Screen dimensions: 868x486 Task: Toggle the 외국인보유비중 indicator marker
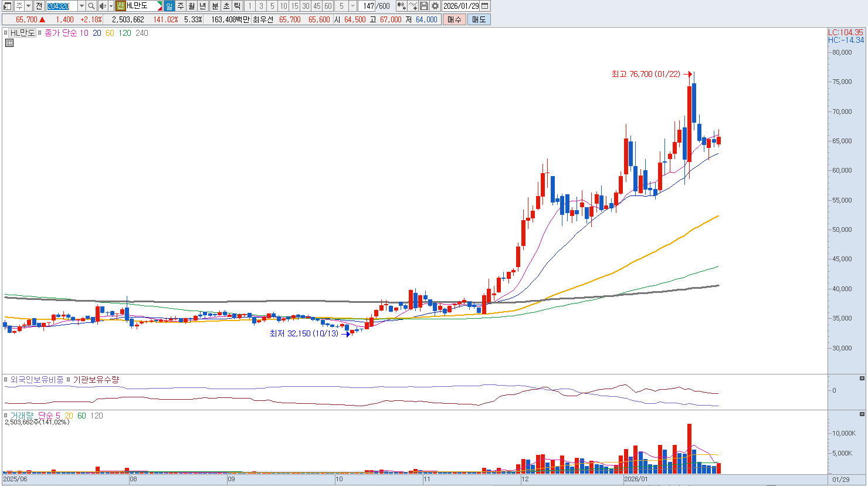pos(6,380)
